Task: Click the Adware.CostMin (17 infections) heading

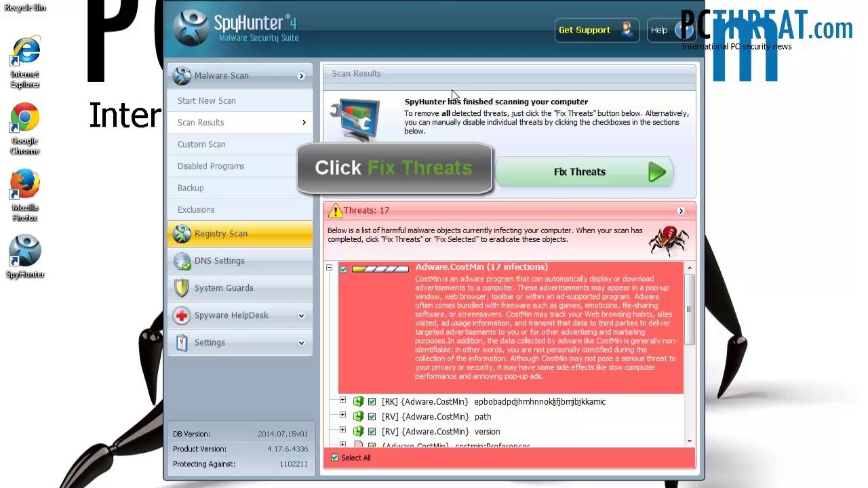Action: (x=481, y=267)
